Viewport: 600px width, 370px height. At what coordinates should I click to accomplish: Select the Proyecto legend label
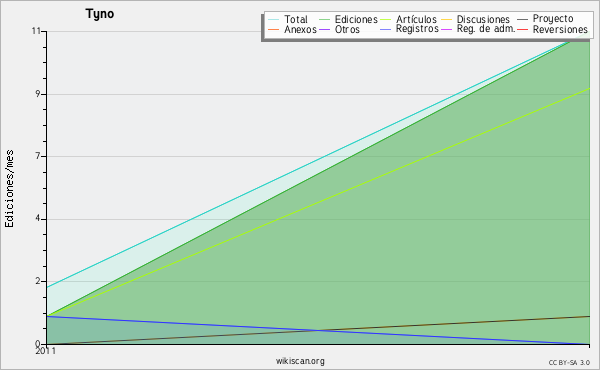tap(553, 19)
